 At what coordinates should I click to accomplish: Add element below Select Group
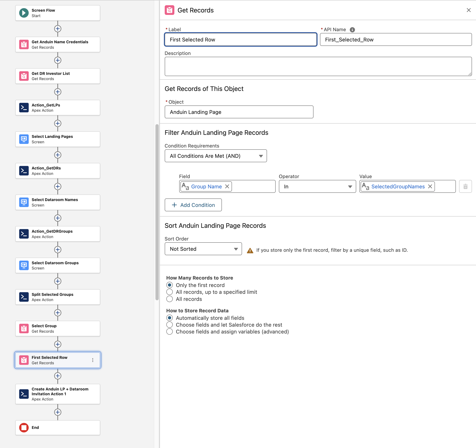click(x=58, y=344)
